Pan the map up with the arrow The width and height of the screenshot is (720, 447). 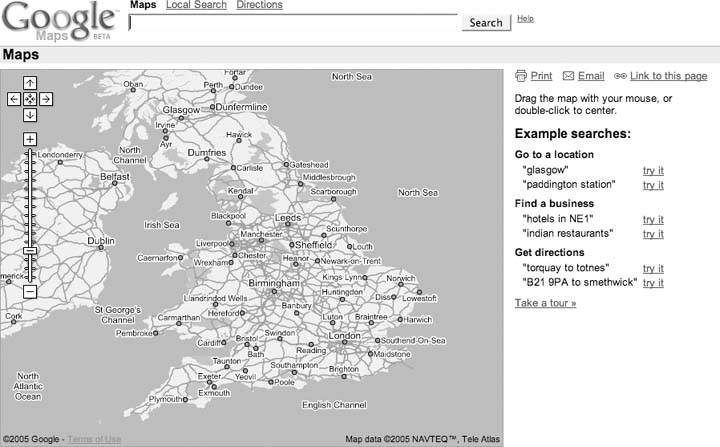30,84
